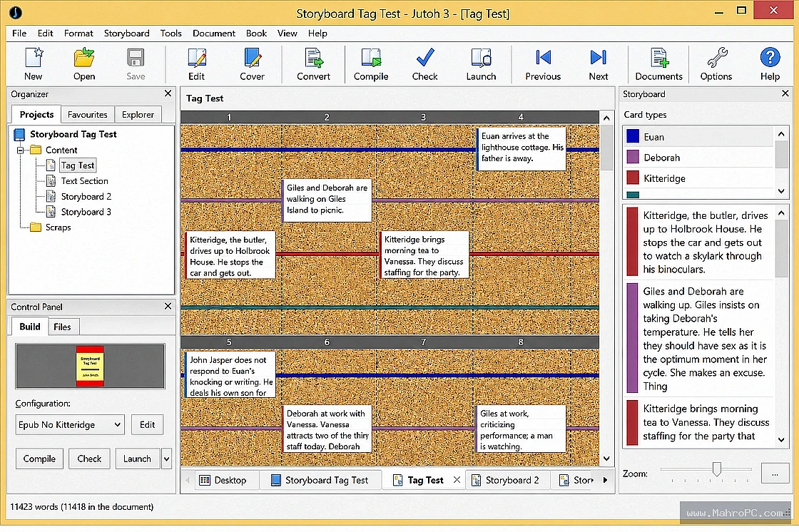
Task: Open the Configuration dropdown Epub No Kitteridge
Action: (x=70, y=424)
